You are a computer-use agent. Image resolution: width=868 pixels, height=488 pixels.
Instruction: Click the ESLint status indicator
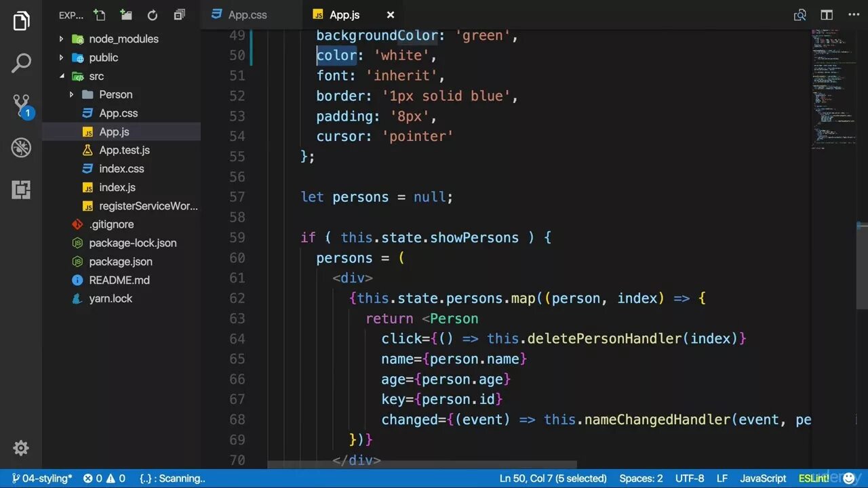[814, 479]
